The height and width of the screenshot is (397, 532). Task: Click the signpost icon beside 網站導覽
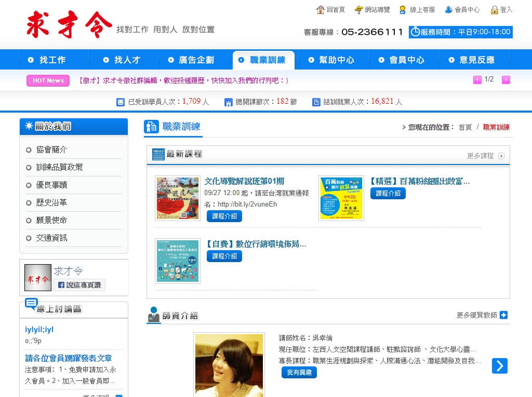click(x=358, y=10)
